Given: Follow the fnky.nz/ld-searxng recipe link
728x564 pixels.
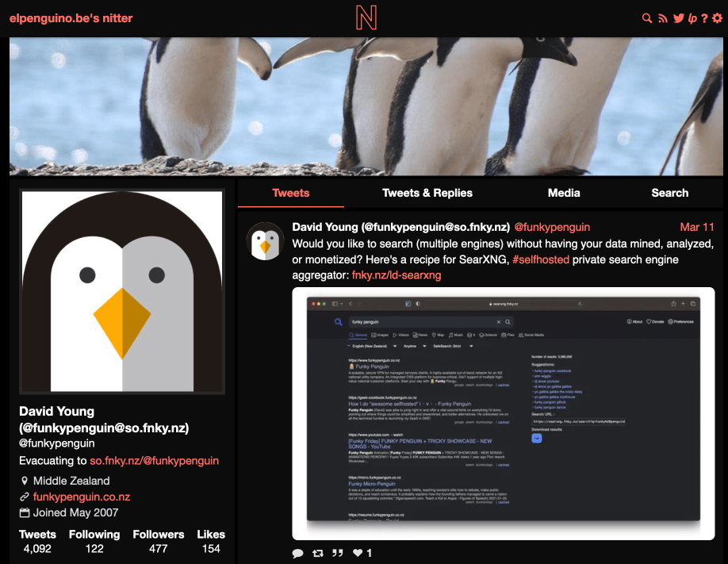Looking at the screenshot, I should point(395,275).
